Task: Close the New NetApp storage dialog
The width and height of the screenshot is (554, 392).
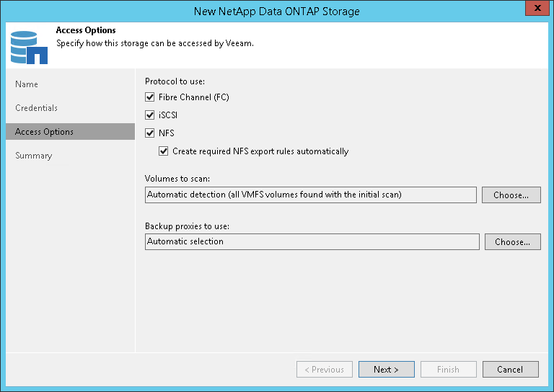Action: [x=535, y=11]
